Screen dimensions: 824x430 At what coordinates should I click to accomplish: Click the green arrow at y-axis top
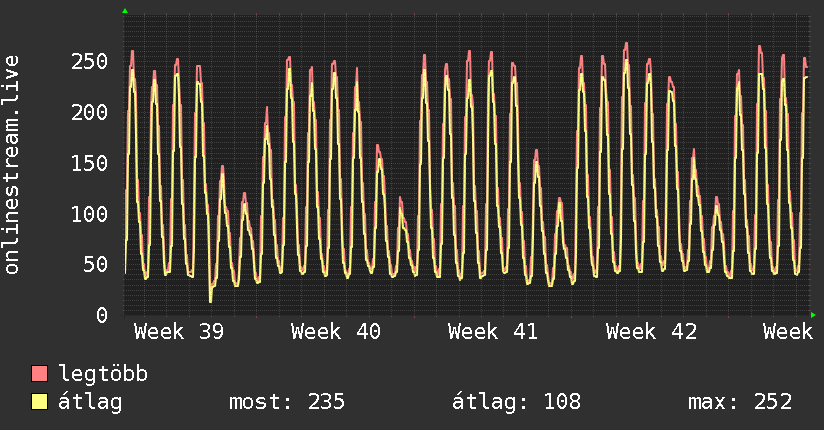[125, 11]
